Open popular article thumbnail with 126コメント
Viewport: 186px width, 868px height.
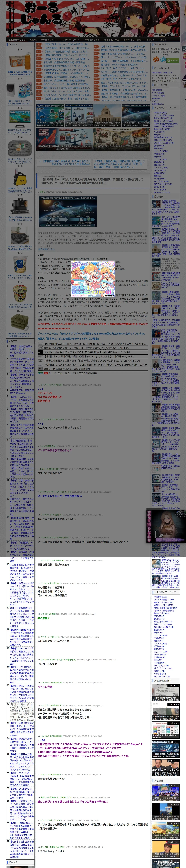tap(166, 692)
